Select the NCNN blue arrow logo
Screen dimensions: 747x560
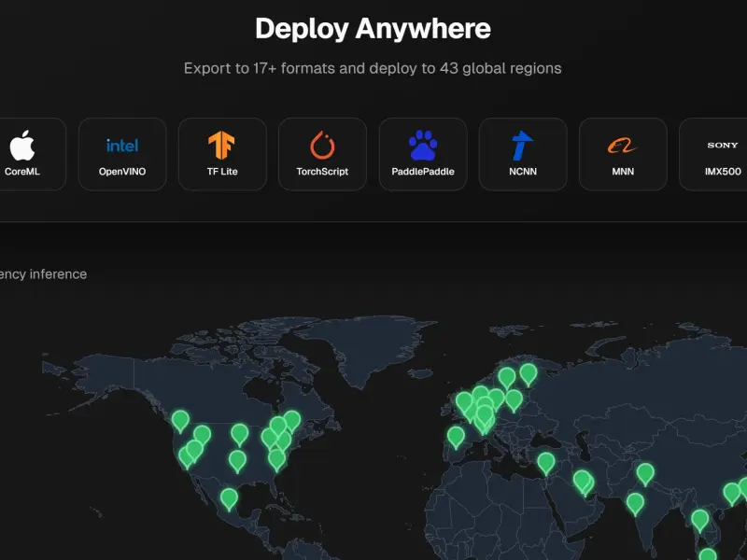[522, 146]
